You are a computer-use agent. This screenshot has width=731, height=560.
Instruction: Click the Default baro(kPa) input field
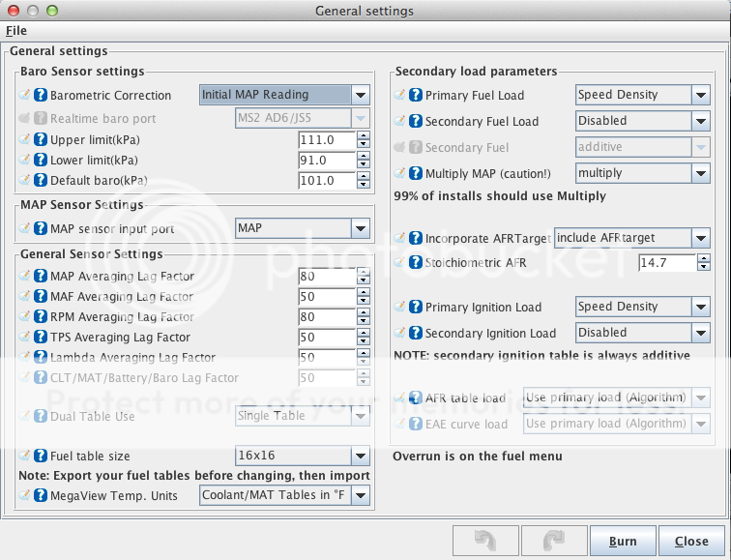tap(327, 181)
